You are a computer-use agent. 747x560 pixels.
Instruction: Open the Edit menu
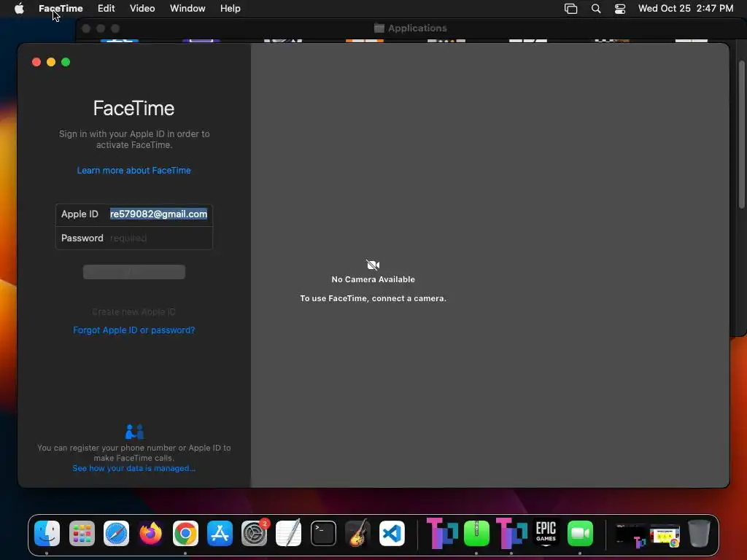tap(107, 9)
